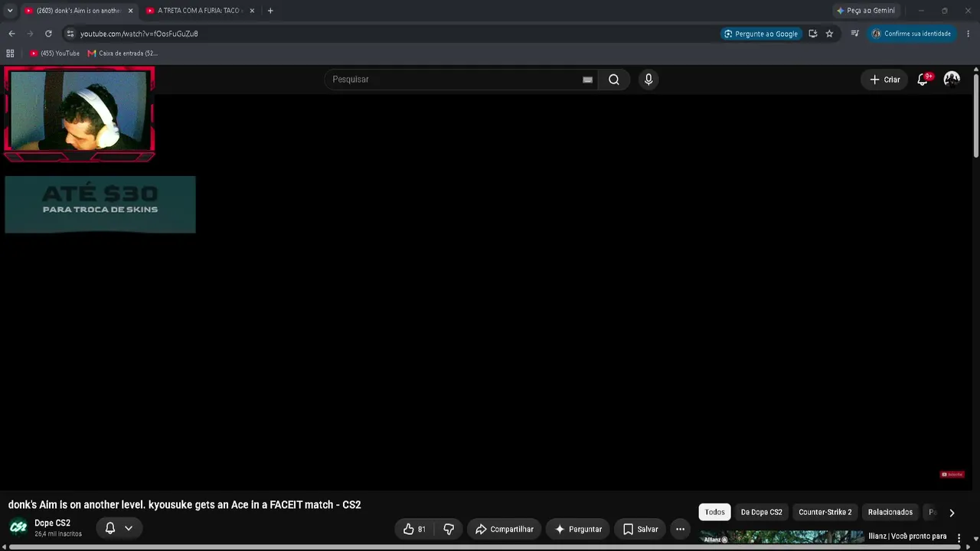The height and width of the screenshot is (551, 980).
Task: Click the install app icon in address bar
Action: pyautogui.click(x=812, y=34)
